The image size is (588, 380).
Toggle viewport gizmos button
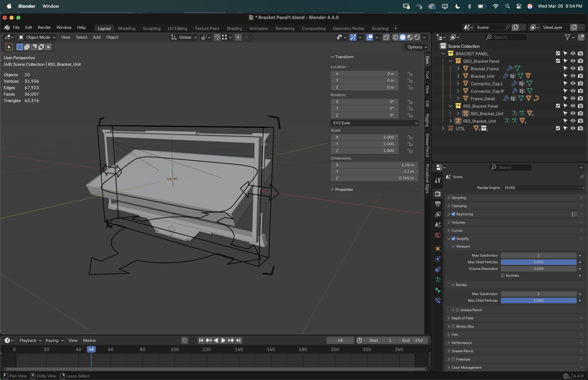pyautogui.click(x=353, y=37)
